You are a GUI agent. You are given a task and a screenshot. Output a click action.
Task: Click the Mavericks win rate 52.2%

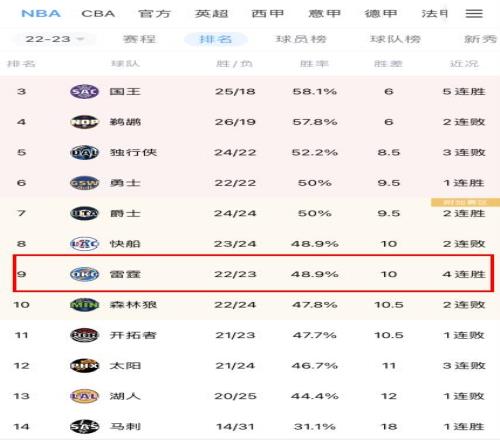pos(315,152)
